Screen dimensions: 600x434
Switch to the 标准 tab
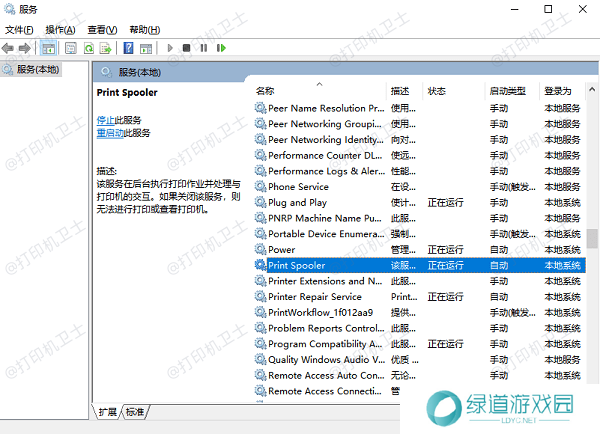pyautogui.click(x=135, y=412)
